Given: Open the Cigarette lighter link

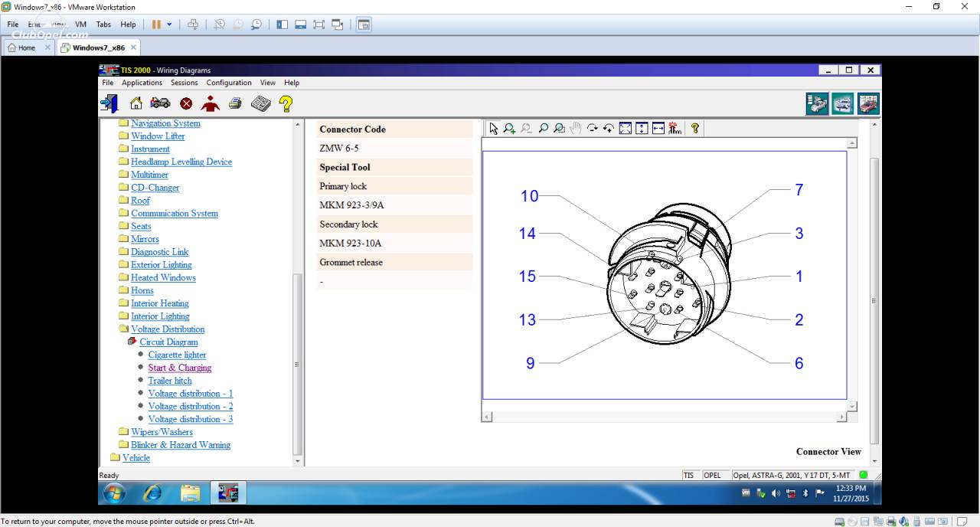Looking at the screenshot, I should pos(178,355).
